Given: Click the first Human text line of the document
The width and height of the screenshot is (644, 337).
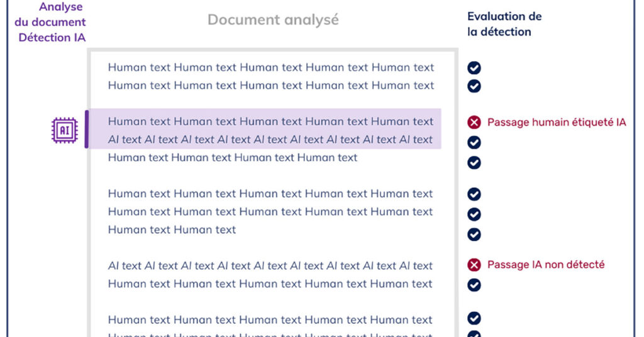Looking at the screenshot, I should 270,67.
